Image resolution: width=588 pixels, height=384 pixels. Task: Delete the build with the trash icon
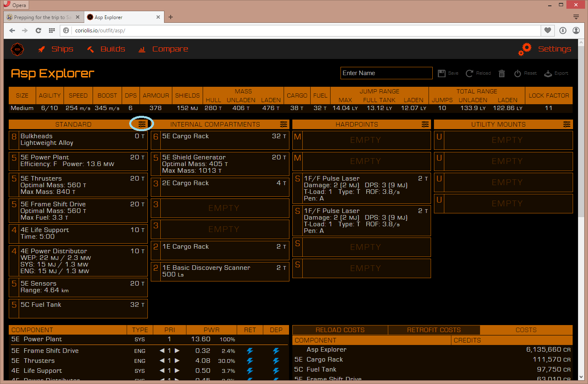[502, 73]
